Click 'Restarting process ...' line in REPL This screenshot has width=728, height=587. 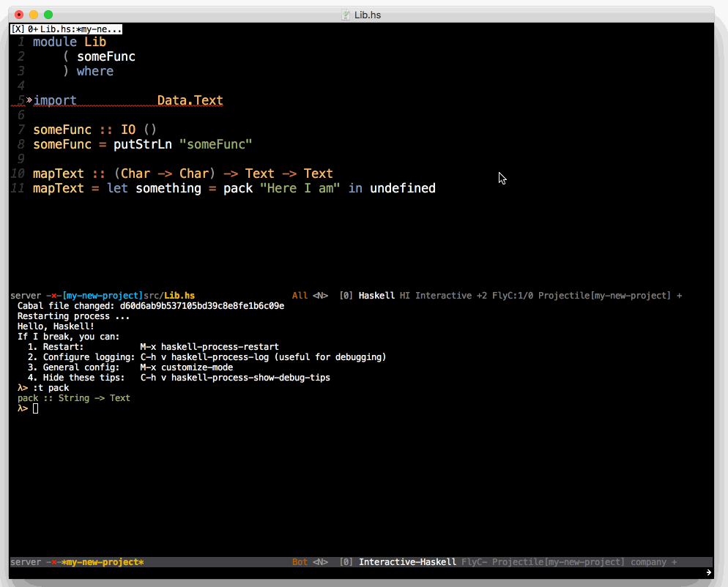(73, 316)
